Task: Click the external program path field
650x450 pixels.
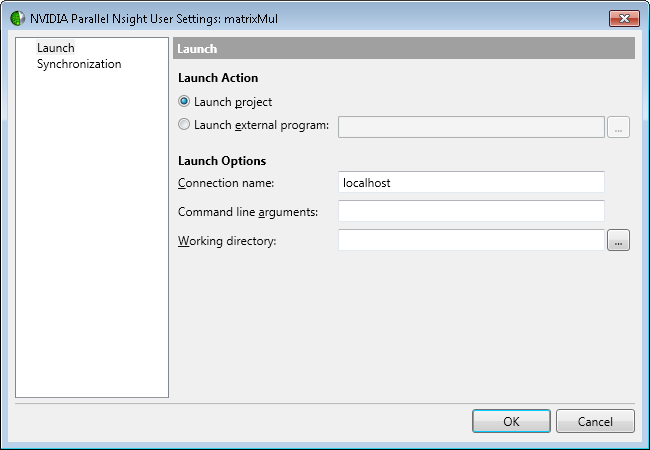Action: [471, 126]
